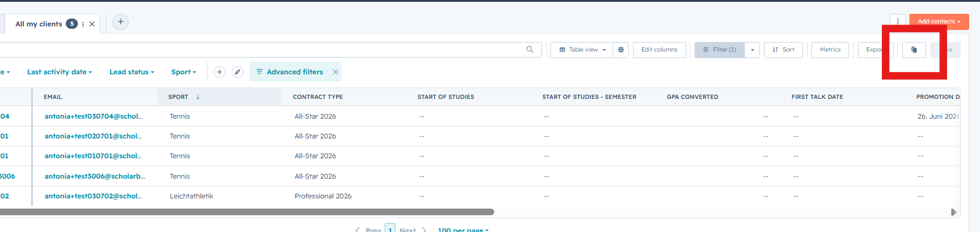Screen dimensions: 980x232
Task: Open the Metrics button
Action: click(x=830, y=50)
